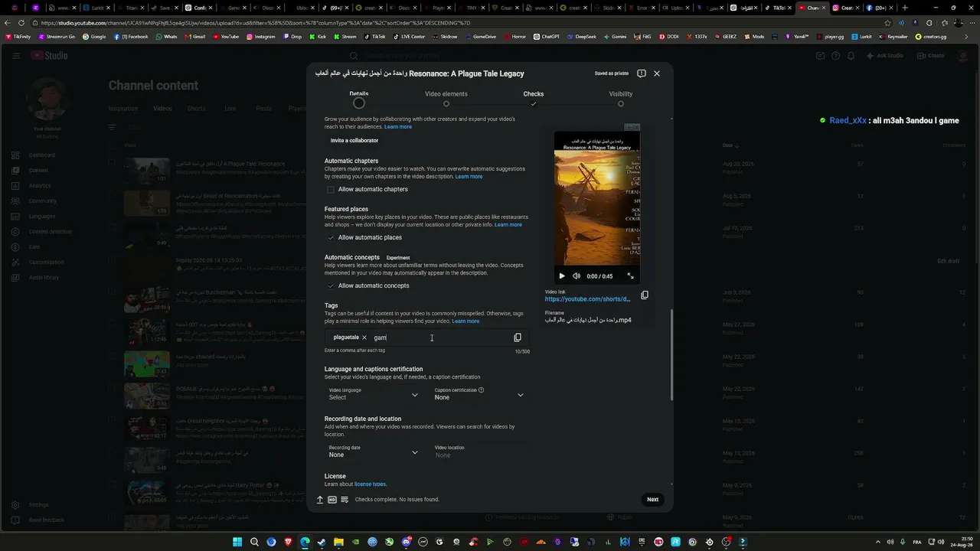Click the checks status icon in footer
The width and height of the screenshot is (980, 551).
point(345,500)
